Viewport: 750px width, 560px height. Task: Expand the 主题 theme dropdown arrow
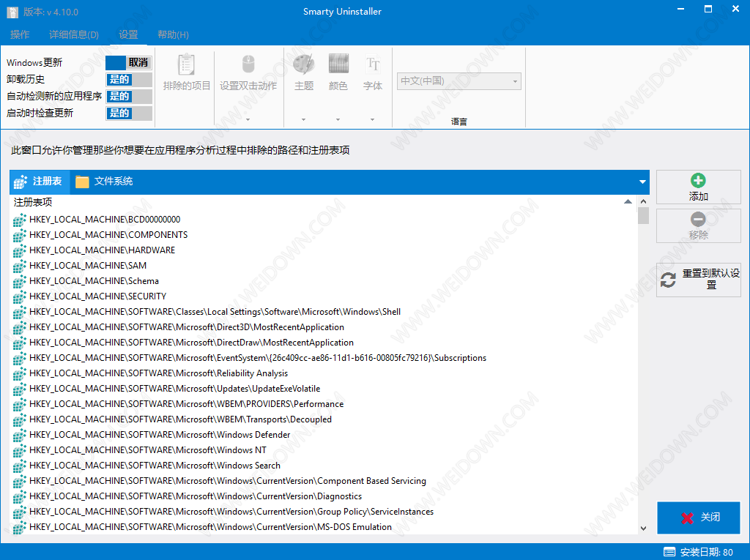click(303, 119)
